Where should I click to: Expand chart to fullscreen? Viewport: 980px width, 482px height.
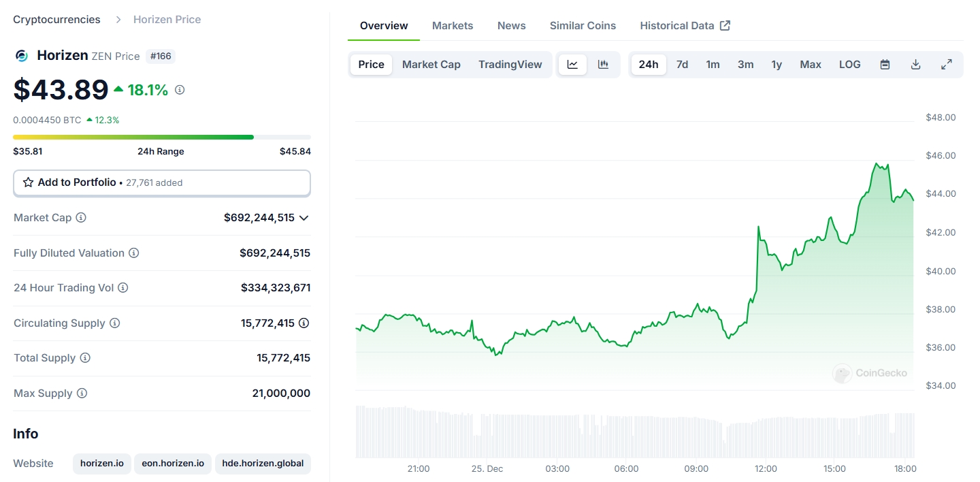[x=946, y=65]
